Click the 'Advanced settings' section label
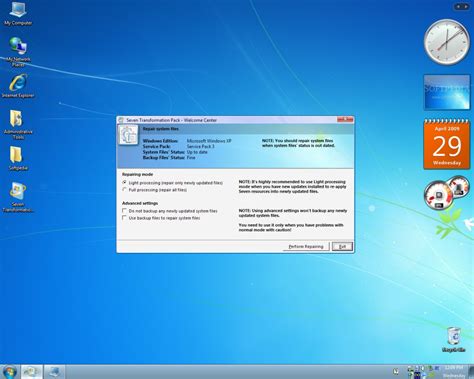The height and width of the screenshot is (379, 474). (140, 203)
